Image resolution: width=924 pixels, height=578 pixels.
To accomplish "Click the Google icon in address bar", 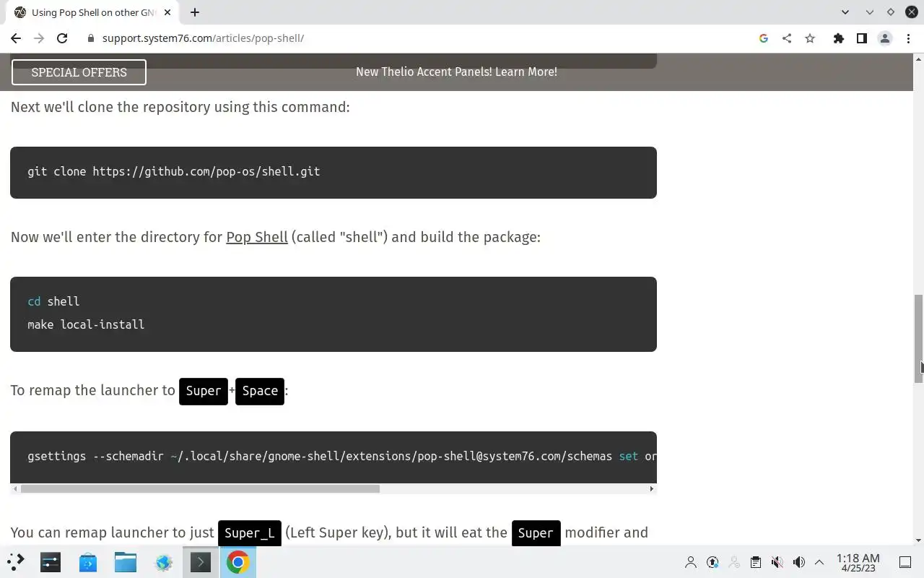I will [764, 38].
